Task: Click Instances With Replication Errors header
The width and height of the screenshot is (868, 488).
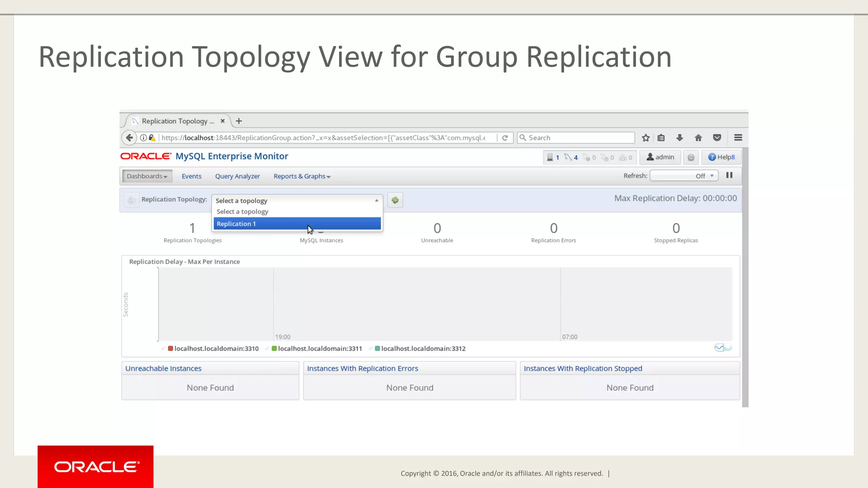Action: pos(409,369)
